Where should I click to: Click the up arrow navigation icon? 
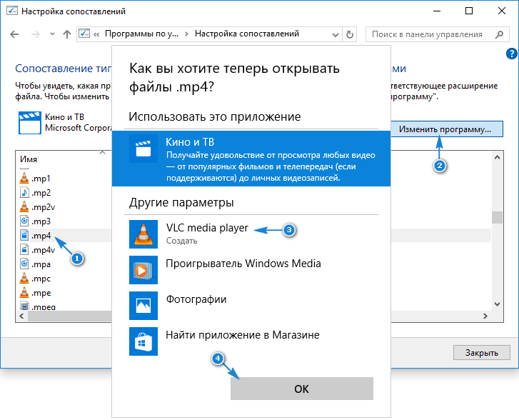click(x=66, y=34)
